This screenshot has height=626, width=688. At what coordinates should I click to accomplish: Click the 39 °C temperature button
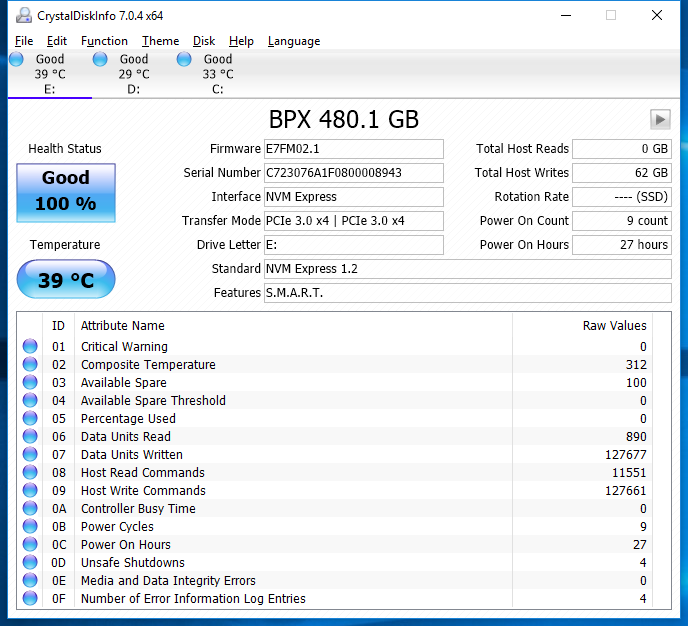point(66,280)
